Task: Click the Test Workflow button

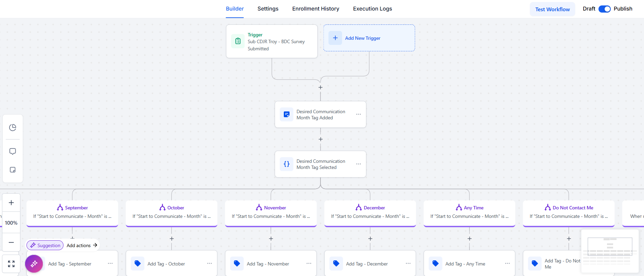Action: (552, 9)
